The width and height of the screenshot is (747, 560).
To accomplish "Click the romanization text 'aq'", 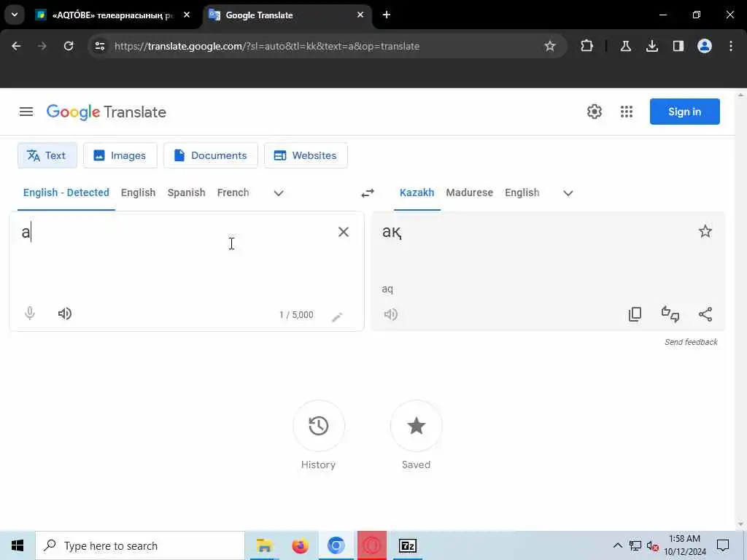I will pos(387,289).
